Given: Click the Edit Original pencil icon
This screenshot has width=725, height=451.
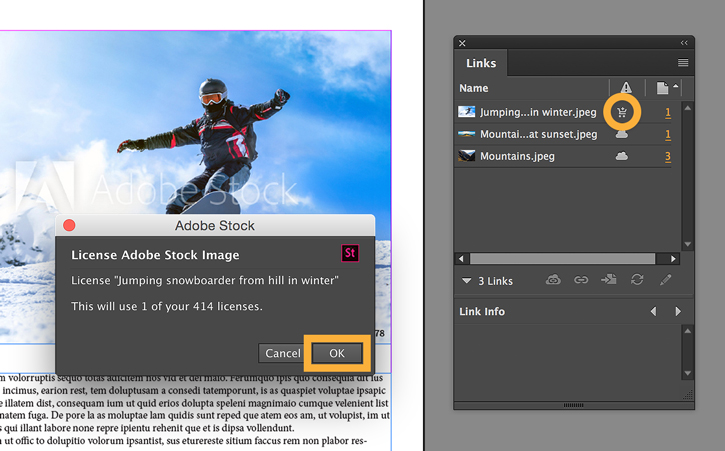Looking at the screenshot, I should tap(665, 279).
